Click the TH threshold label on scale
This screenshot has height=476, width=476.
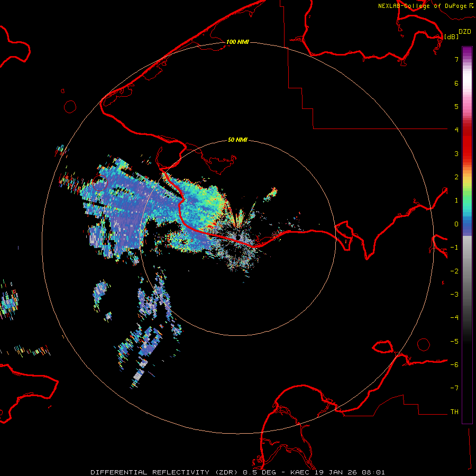(x=454, y=412)
